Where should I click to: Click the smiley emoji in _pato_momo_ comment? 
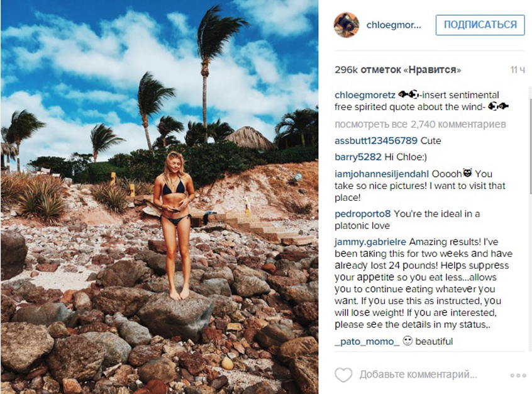coord(407,341)
